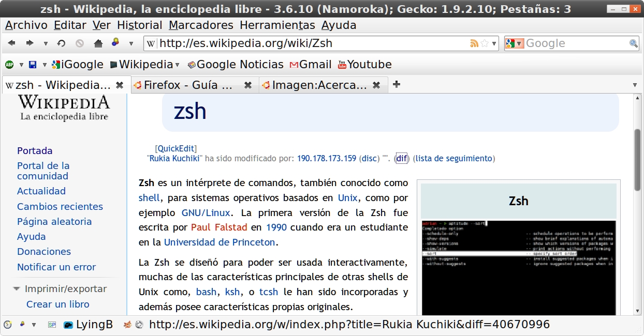Click the gray circular icon in status bar
Viewport: 644px width, 336px height.
139,325
